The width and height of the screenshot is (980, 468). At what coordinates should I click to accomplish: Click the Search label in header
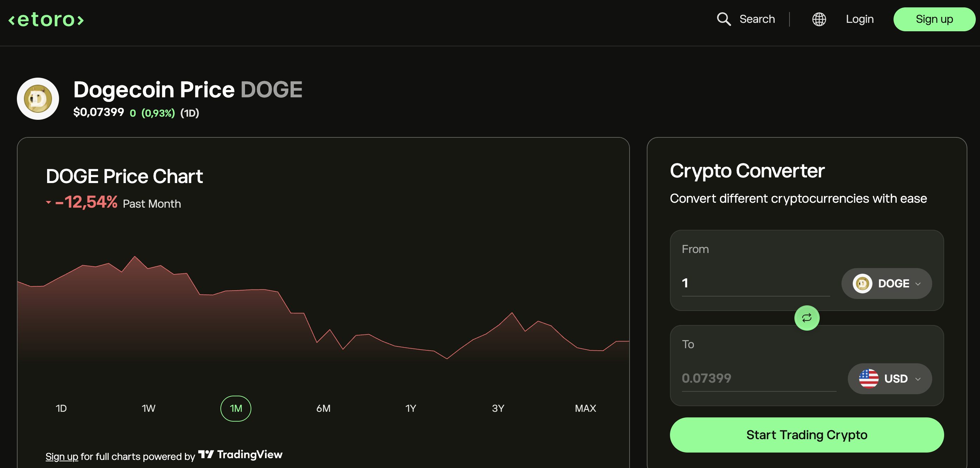coord(757,19)
